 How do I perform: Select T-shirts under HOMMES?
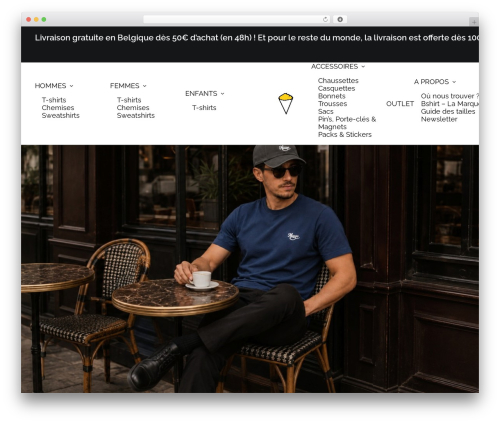click(x=54, y=100)
